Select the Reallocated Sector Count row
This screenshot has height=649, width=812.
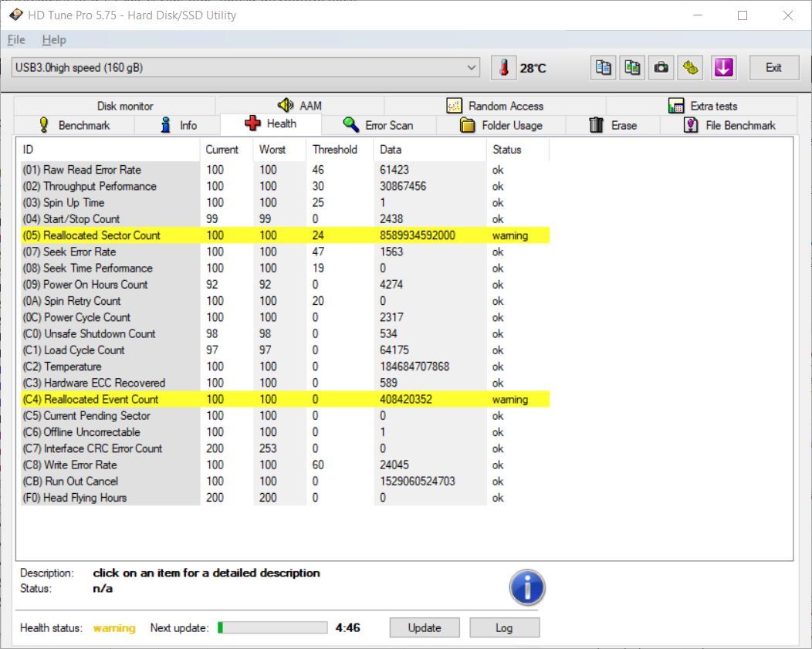click(285, 235)
